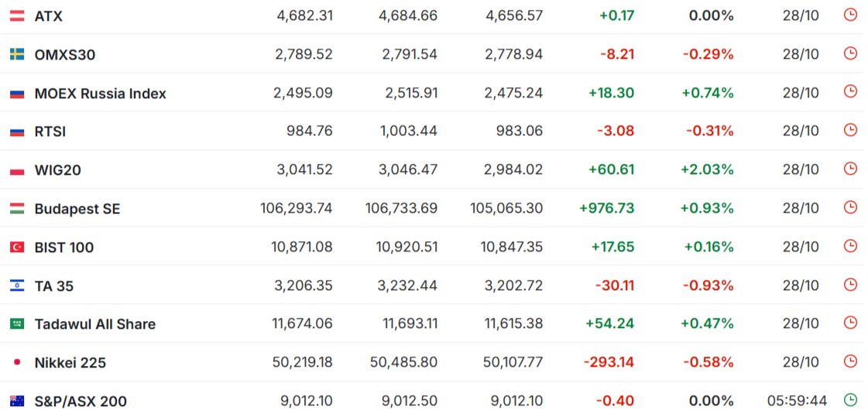Click the Saudi flag icon beside Tadawul
Viewport: 868px width, 417px height.
tap(17, 324)
